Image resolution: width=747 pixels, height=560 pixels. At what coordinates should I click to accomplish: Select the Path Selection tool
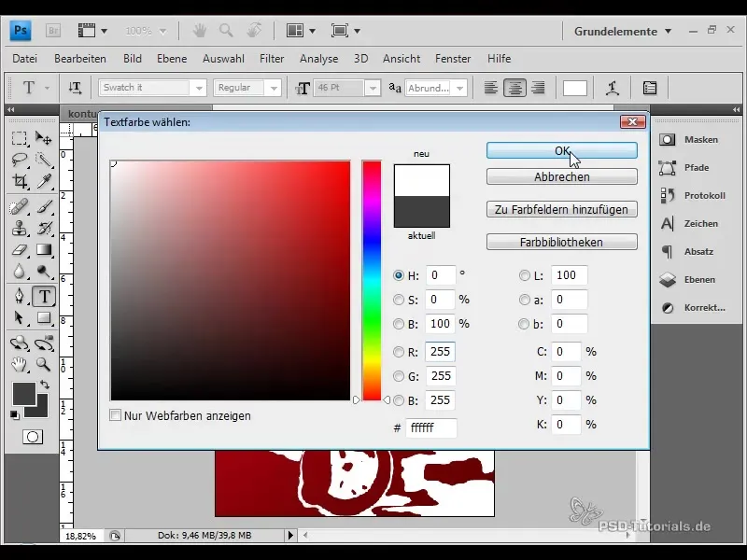19,317
